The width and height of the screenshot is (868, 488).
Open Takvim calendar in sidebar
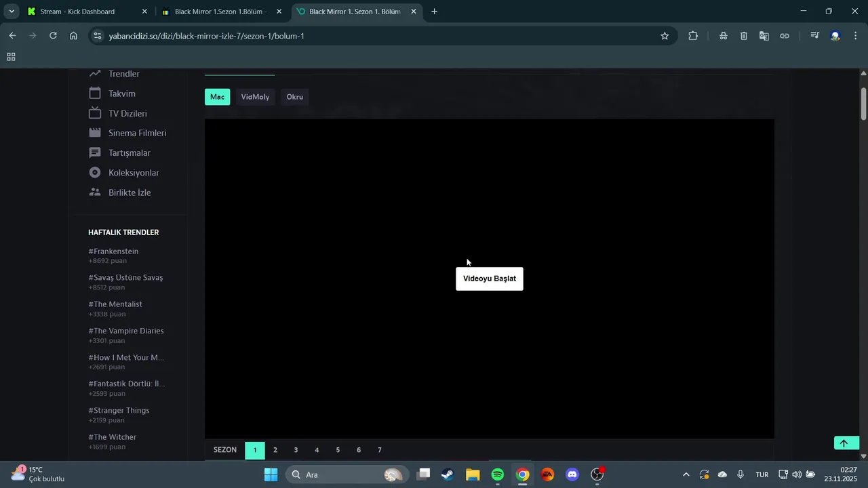tap(122, 94)
